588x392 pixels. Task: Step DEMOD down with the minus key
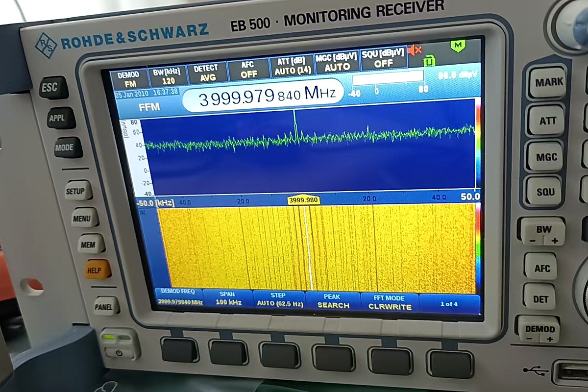pos(529,339)
